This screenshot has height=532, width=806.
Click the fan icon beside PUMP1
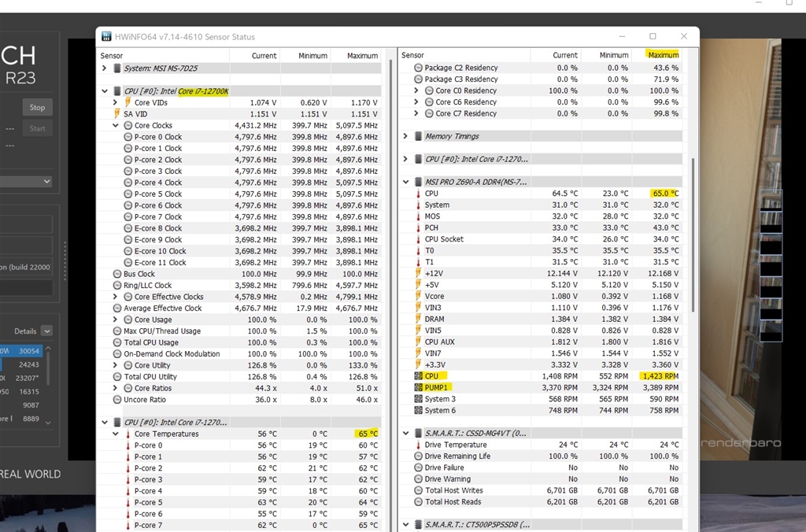(418, 387)
